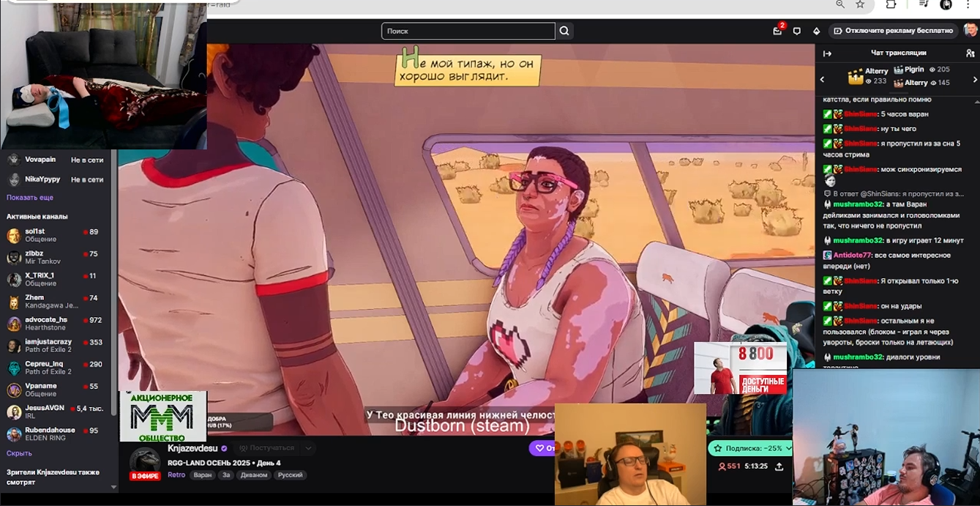Click Knjazevdesu channel avatar
Image resolution: width=980 pixels, height=506 pixels.
[145, 461]
